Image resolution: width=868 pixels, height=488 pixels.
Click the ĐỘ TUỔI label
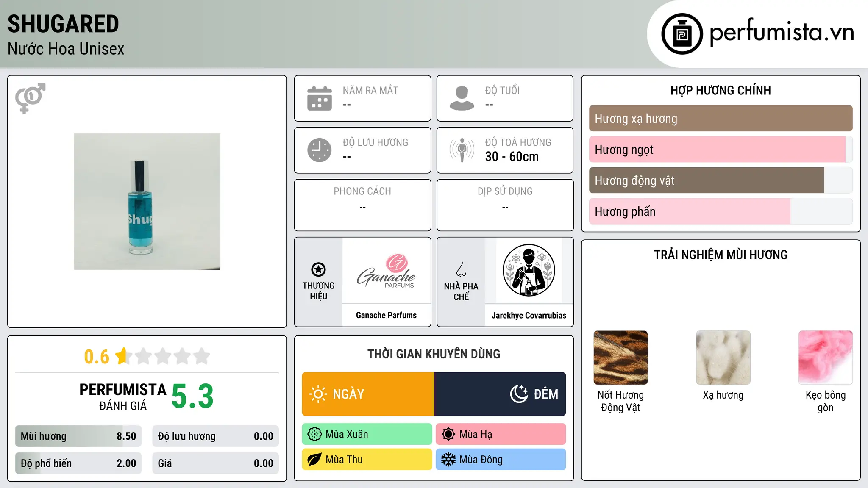coord(502,91)
